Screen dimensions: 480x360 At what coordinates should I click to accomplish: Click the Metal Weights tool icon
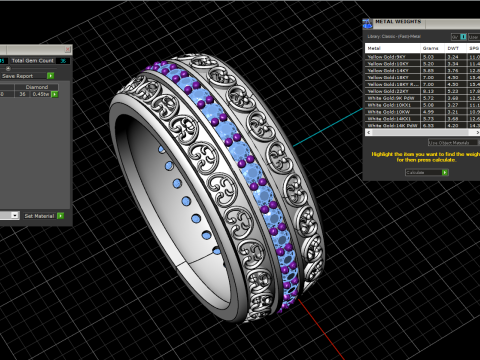(x=367, y=24)
